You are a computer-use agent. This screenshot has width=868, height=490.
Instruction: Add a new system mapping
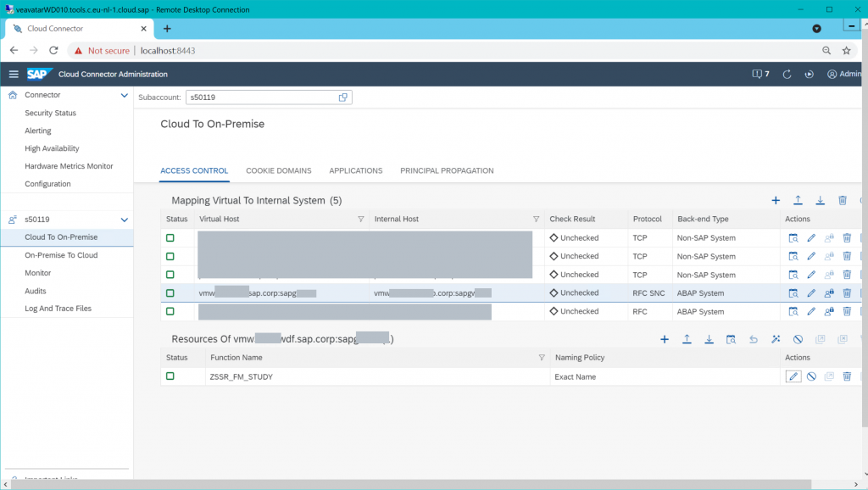[776, 200]
